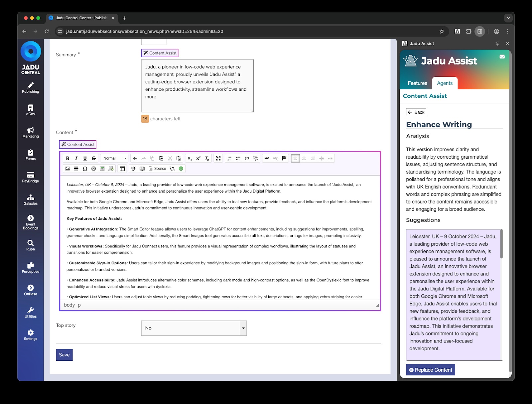Open the Utilities section in the sidebar

[x=31, y=312]
